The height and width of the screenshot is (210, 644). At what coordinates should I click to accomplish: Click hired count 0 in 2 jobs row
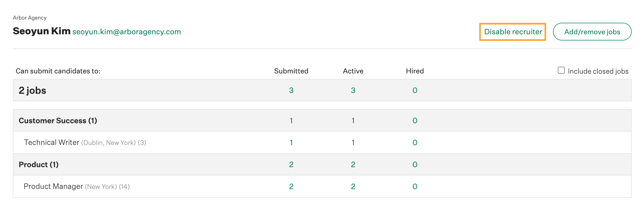tap(415, 90)
